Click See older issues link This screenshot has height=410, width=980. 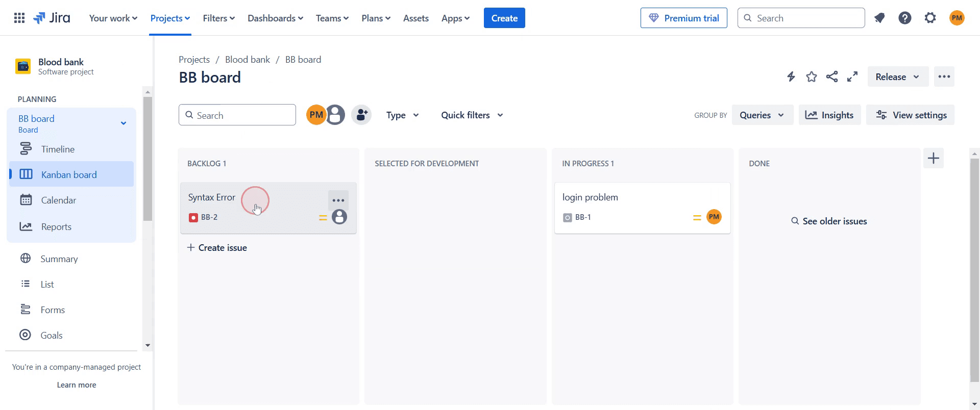pos(829,221)
